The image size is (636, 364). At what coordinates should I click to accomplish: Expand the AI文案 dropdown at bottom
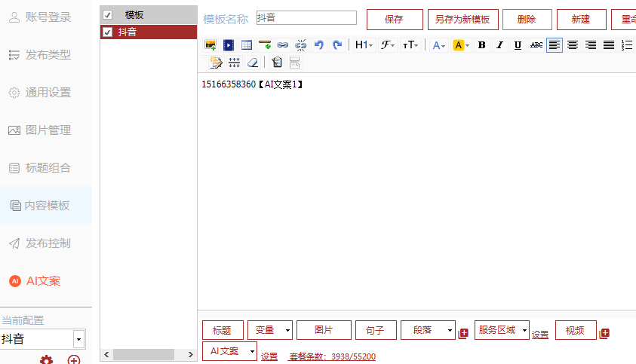[x=252, y=351]
